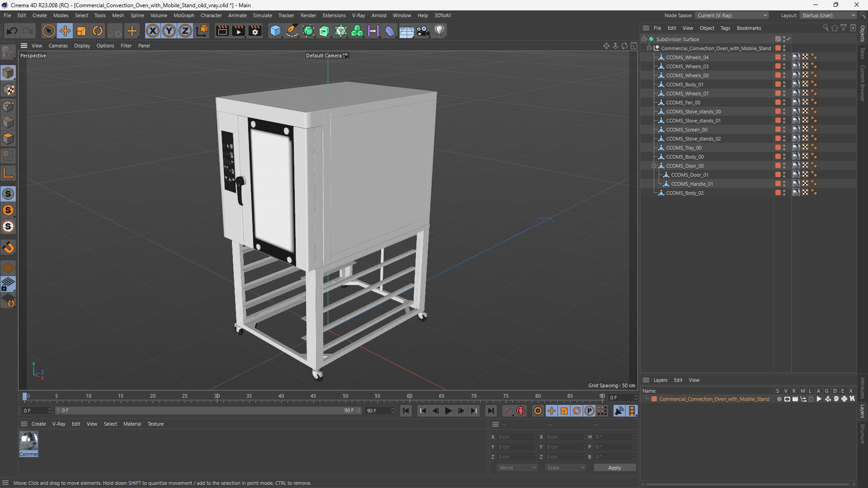This screenshot has width=868, height=488.
Task: Collapse Commercial_Convection_Oven_with_Mobile_Stand hierarchy
Action: (x=649, y=48)
